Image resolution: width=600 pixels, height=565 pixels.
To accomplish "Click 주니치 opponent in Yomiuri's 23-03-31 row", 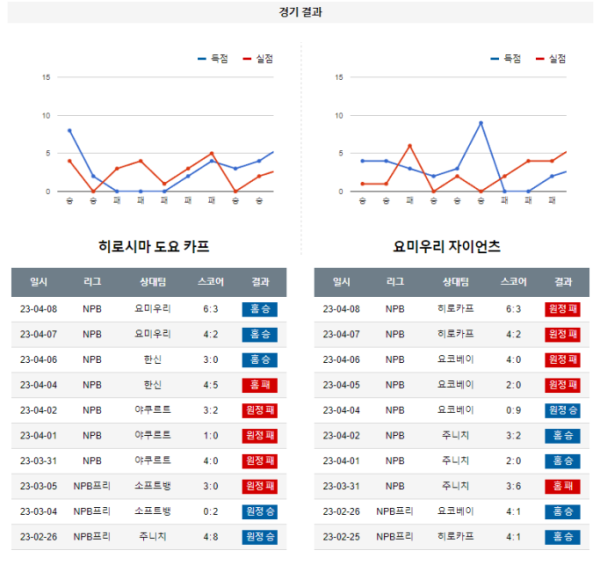I will (455, 486).
